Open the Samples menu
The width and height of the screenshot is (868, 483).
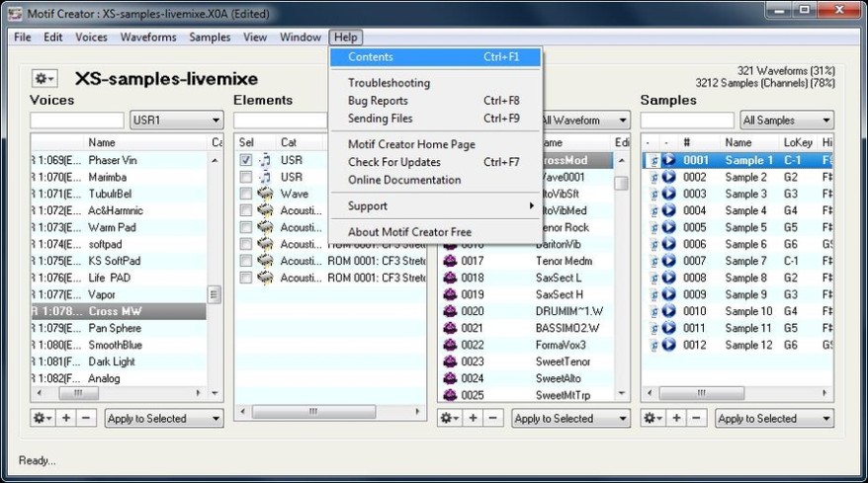[210, 38]
